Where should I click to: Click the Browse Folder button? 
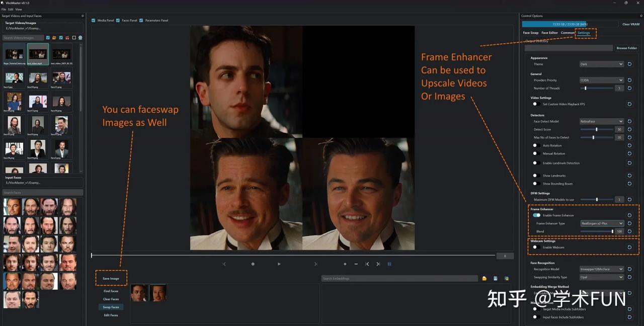pyautogui.click(x=626, y=48)
